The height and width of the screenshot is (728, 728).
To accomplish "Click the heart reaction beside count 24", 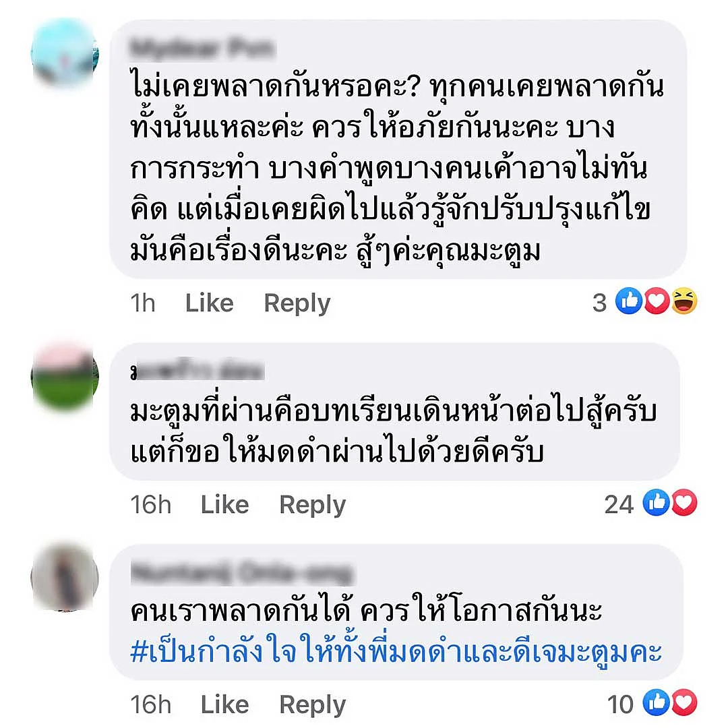I will pos(684,502).
